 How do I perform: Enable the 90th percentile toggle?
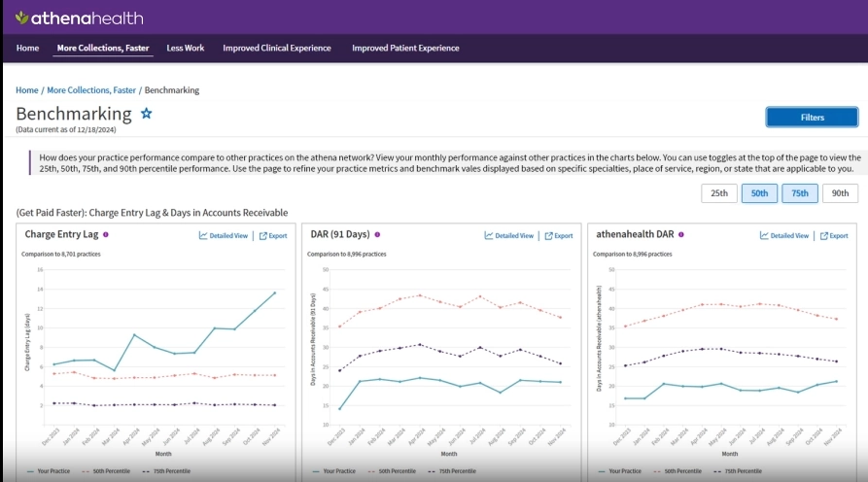[x=840, y=193]
